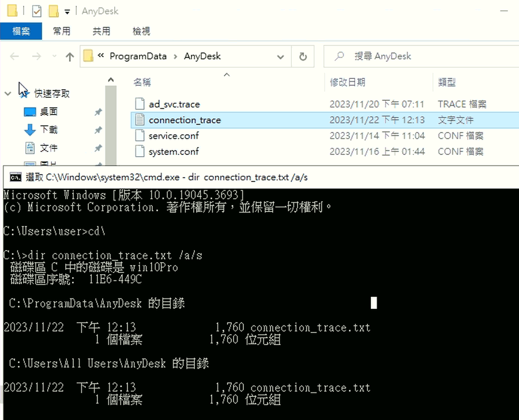This screenshot has width=519, height=420.
Task: Switch to the 檢視 ribbon tab
Action: 141,31
